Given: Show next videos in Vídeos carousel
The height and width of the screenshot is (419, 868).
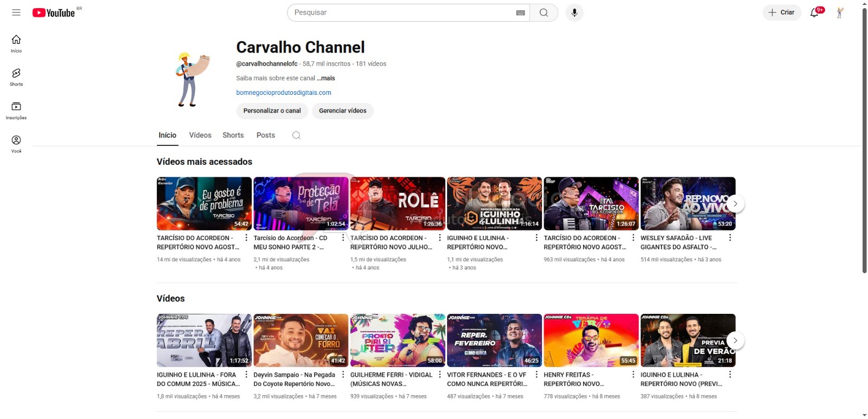Looking at the screenshot, I should 735,340.
